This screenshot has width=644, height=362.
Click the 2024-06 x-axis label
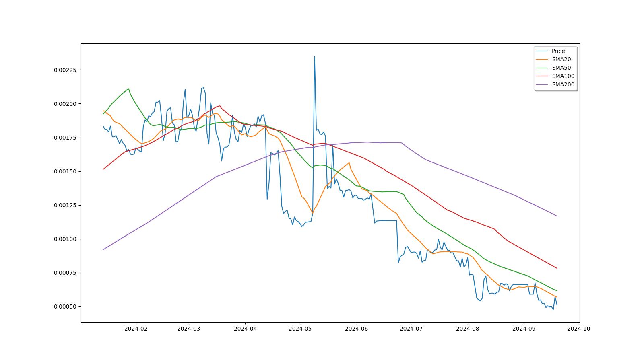tap(356, 329)
